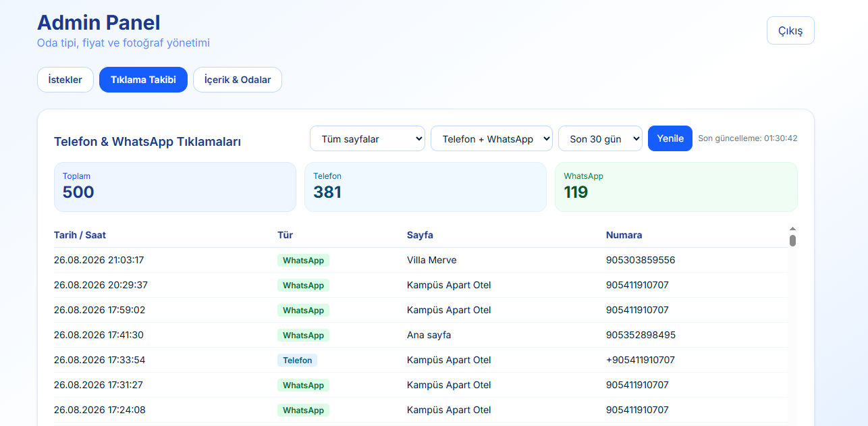The image size is (868, 426).
Task: Click the Çıkış logout button
Action: [790, 30]
